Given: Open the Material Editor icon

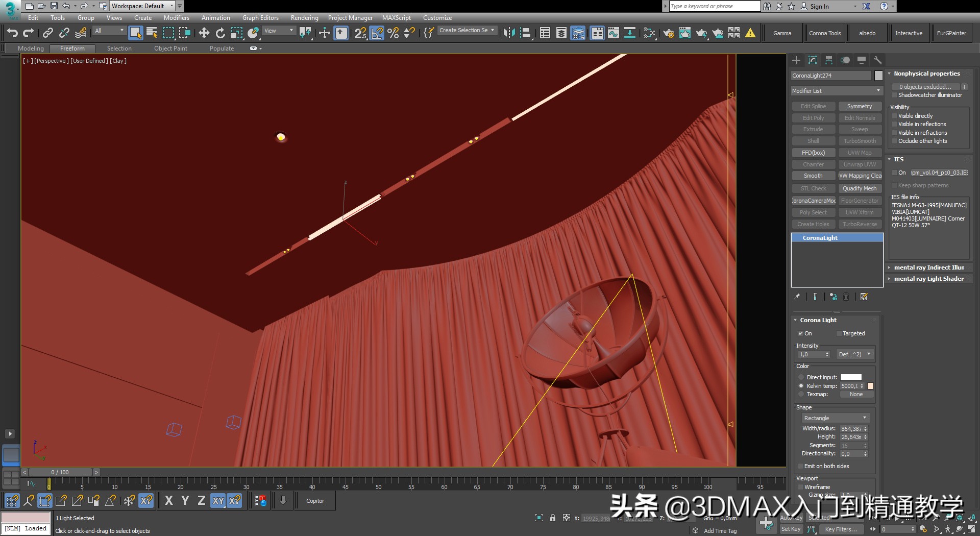Looking at the screenshot, I should point(649,33).
